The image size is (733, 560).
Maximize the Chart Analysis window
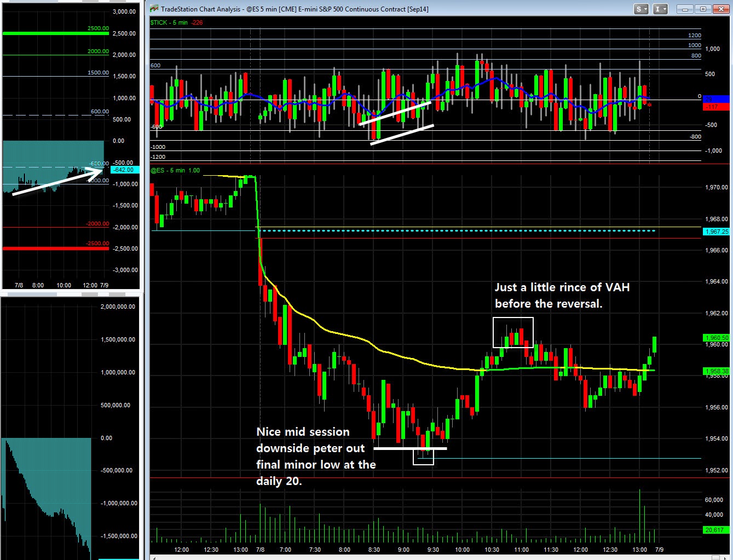coord(703,9)
